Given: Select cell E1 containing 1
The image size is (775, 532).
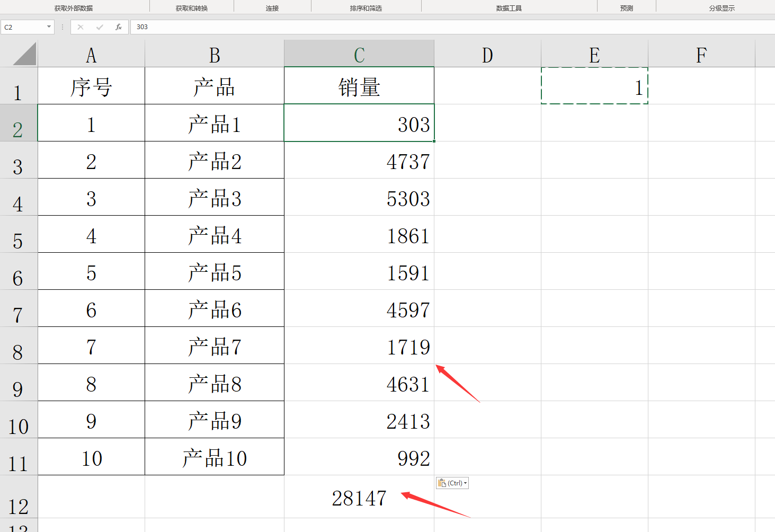Looking at the screenshot, I should [x=594, y=86].
